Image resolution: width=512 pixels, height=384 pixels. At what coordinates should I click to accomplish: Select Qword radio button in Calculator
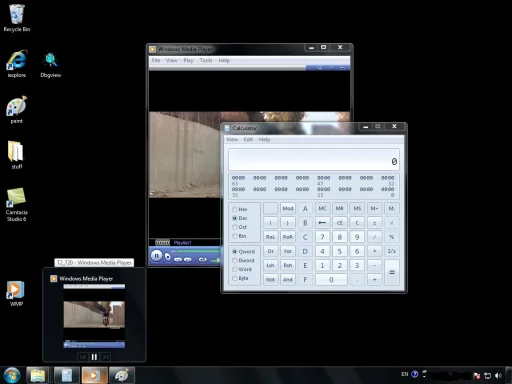click(x=235, y=251)
